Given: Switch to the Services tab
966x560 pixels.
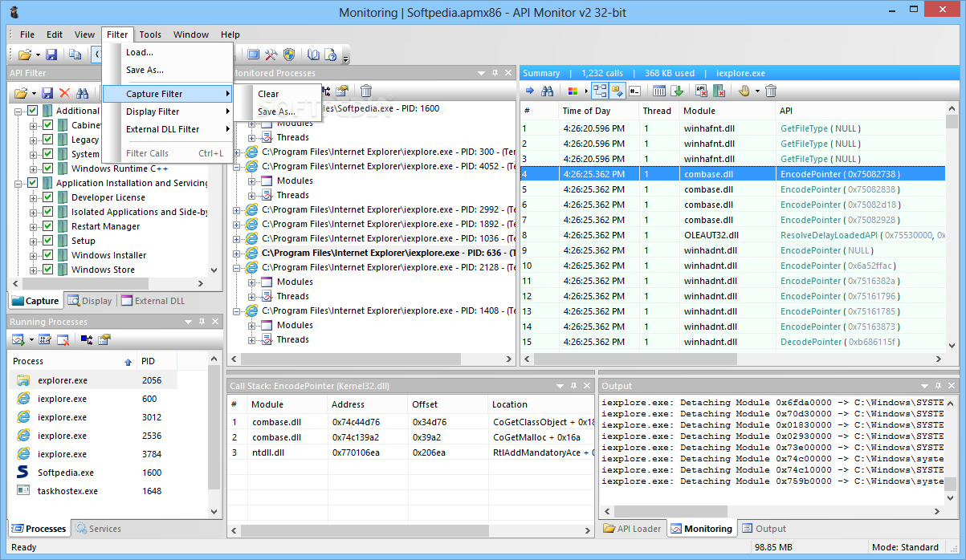Looking at the screenshot, I should [97, 529].
